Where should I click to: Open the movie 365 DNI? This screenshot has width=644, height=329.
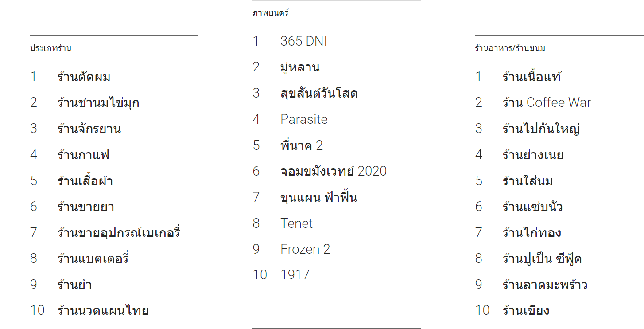(x=303, y=41)
